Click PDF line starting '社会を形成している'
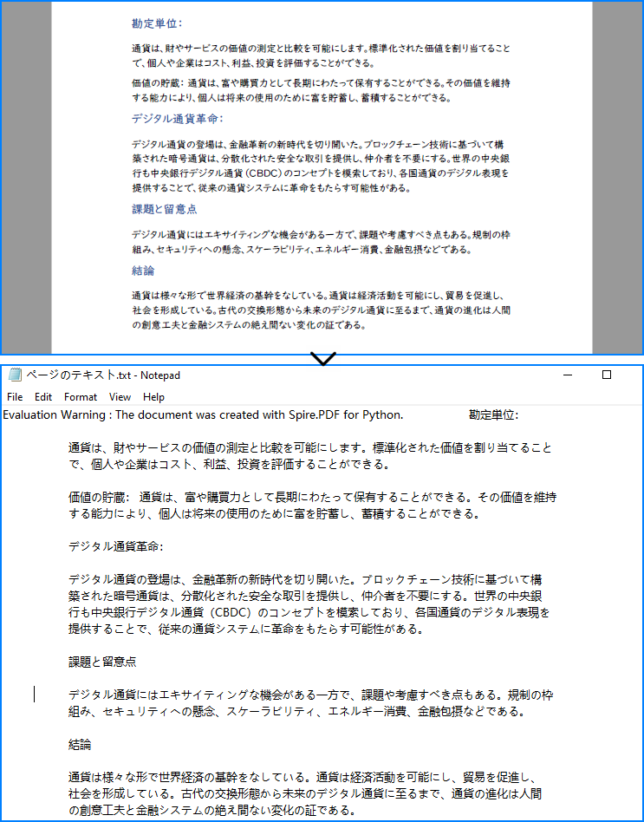 (x=321, y=310)
